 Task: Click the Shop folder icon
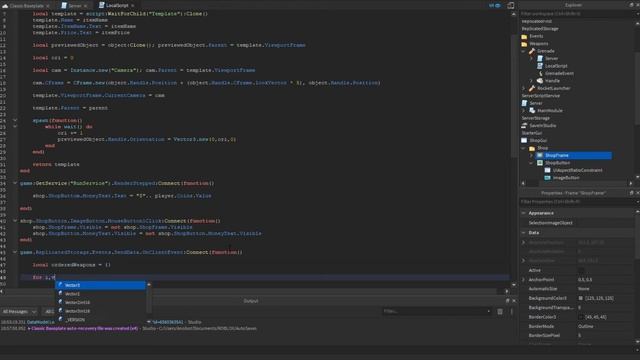point(532,148)
